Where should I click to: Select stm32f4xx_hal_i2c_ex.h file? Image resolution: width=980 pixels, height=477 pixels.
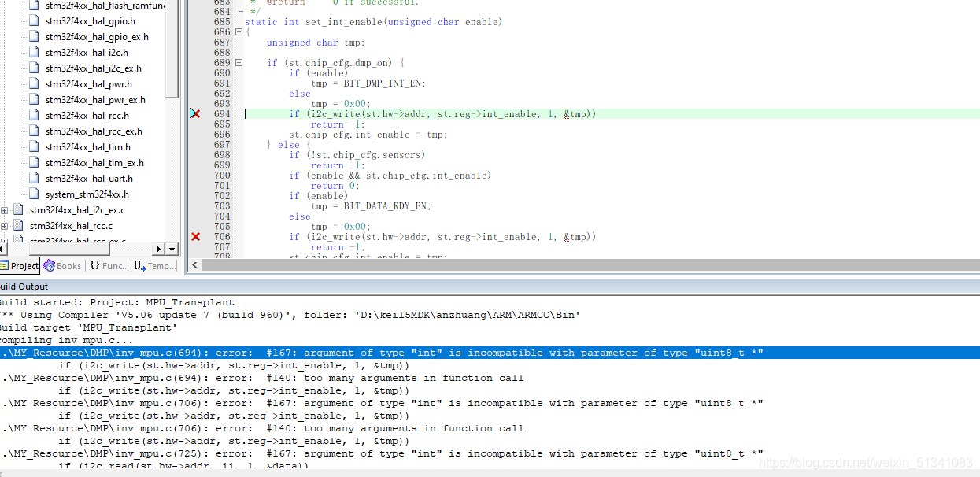(94, 68)
